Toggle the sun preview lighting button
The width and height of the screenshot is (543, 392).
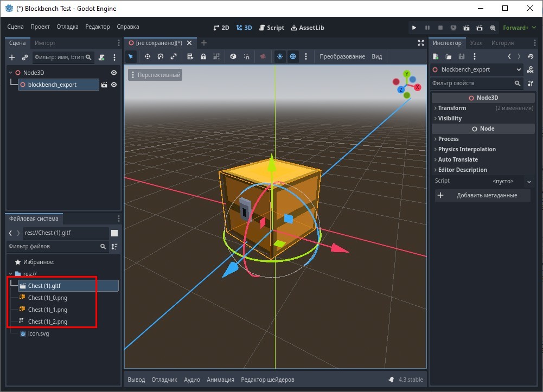[280, 56]
